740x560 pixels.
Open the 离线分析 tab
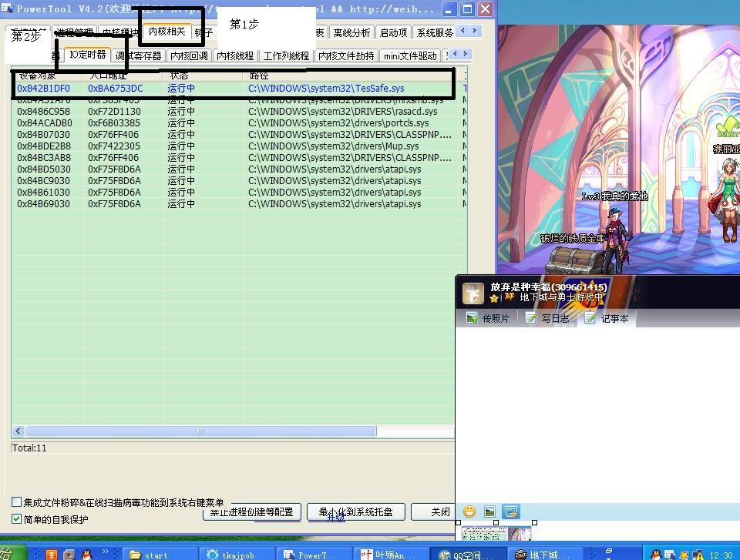click(x=351, y=32)
